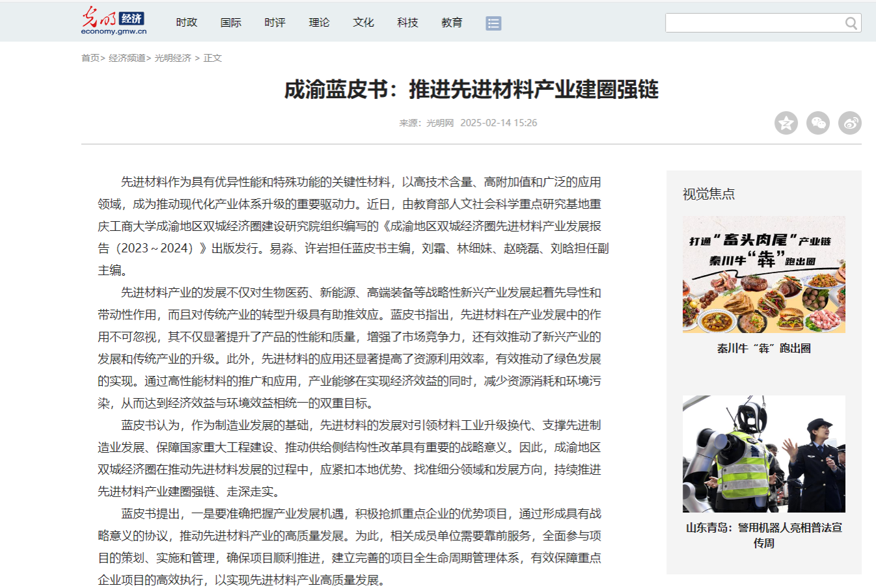Screen dimensions: 876x588
Task: Share article via WeChat icon
Action: (x=817, y=123)
